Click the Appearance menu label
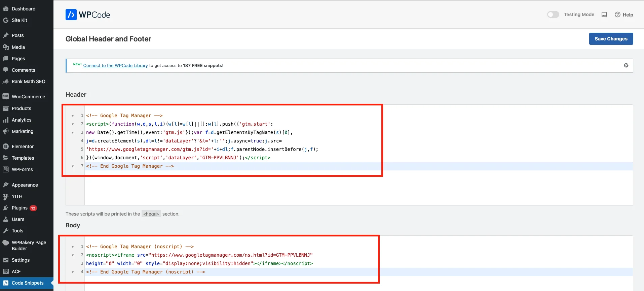The height and width of the screenshot is (291, 644). [x=25, y=185]
